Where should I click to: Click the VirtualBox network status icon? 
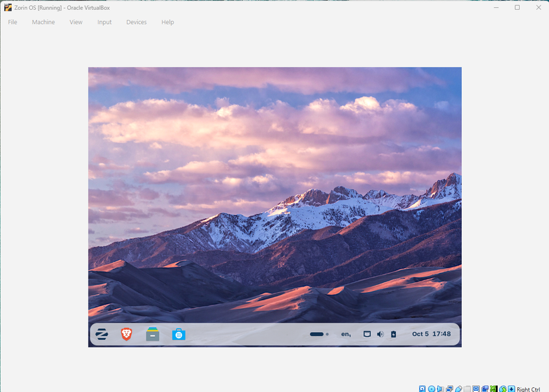click(450, 389)
